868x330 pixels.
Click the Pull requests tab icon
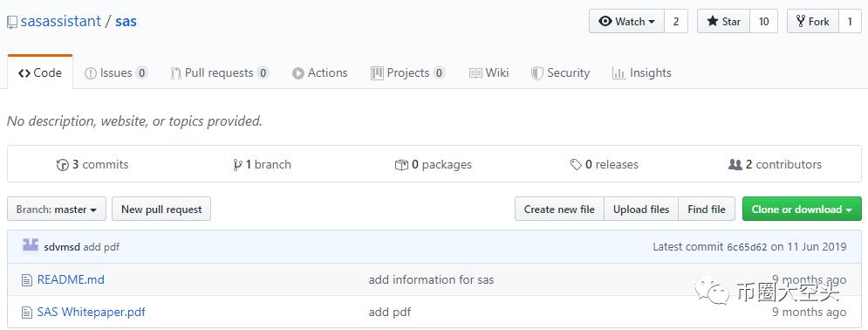pos(176,73)
